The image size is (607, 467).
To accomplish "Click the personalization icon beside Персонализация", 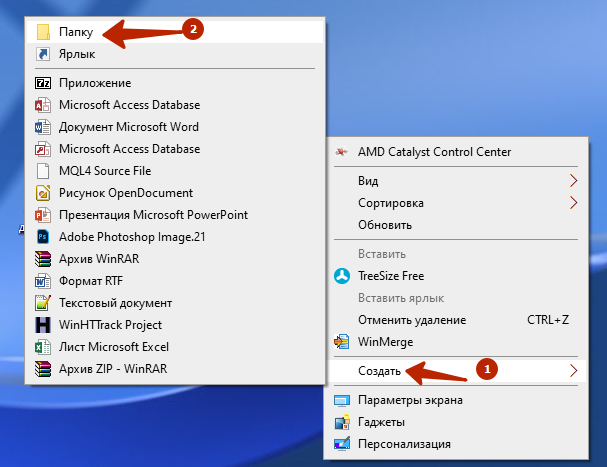I will [x=342, y=444].
